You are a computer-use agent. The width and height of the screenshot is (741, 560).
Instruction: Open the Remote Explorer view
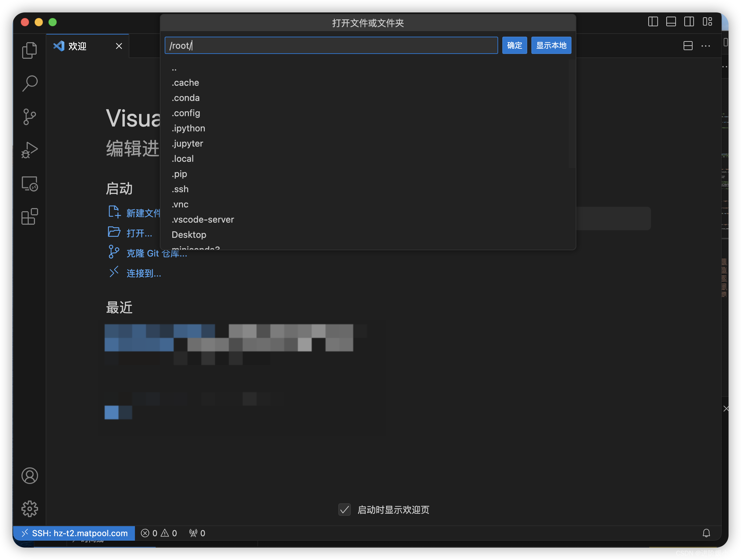pos(29,184)
